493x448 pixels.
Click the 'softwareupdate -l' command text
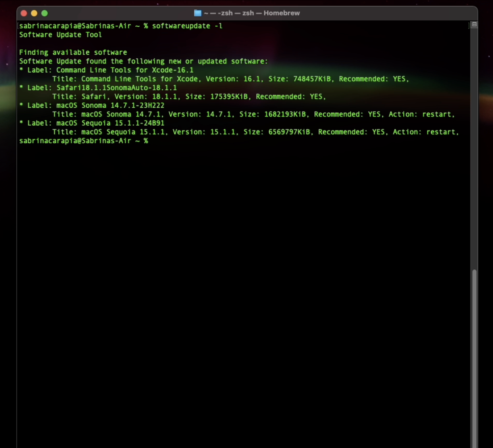pos(187,26)
